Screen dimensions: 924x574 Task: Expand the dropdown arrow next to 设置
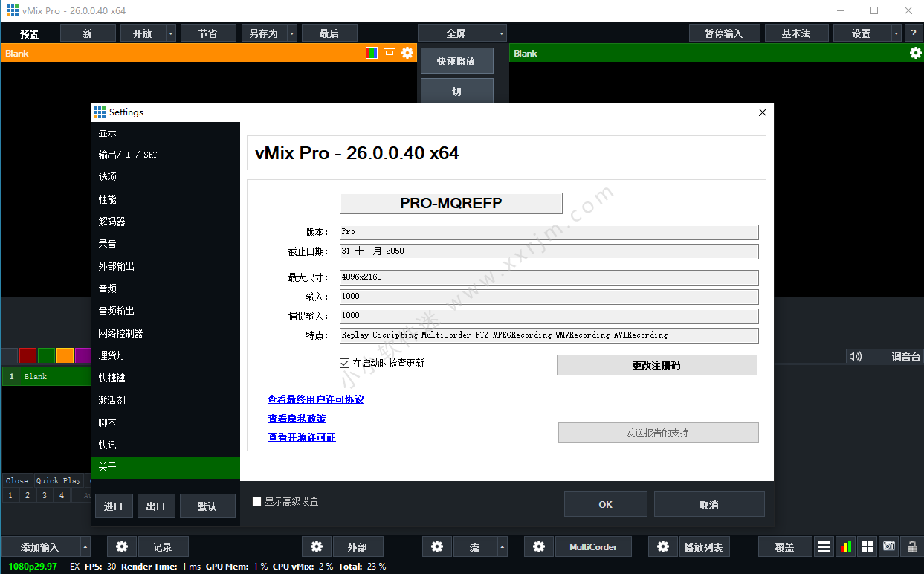pos(896,33)
